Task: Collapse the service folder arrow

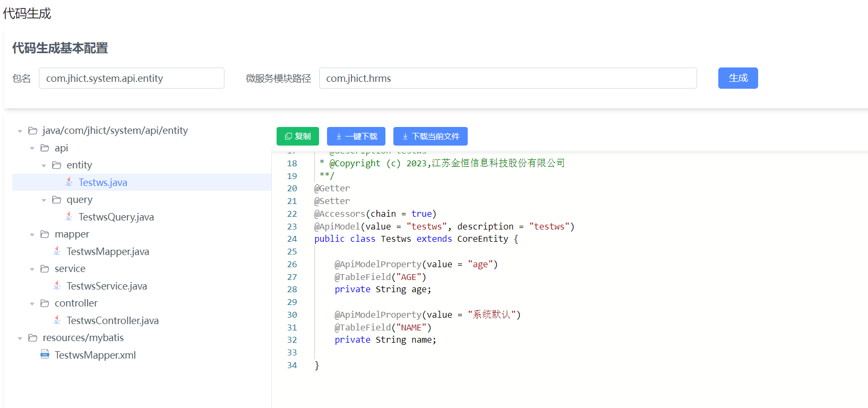Action: click(x=32, y=269)
